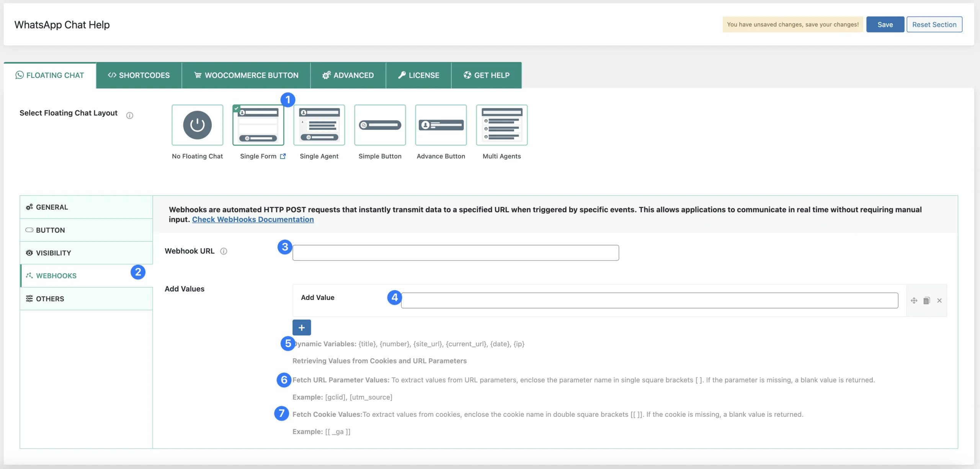
Task: Choose the Multi Agents layout thumbnail
Action: click(x=501, y=125)
